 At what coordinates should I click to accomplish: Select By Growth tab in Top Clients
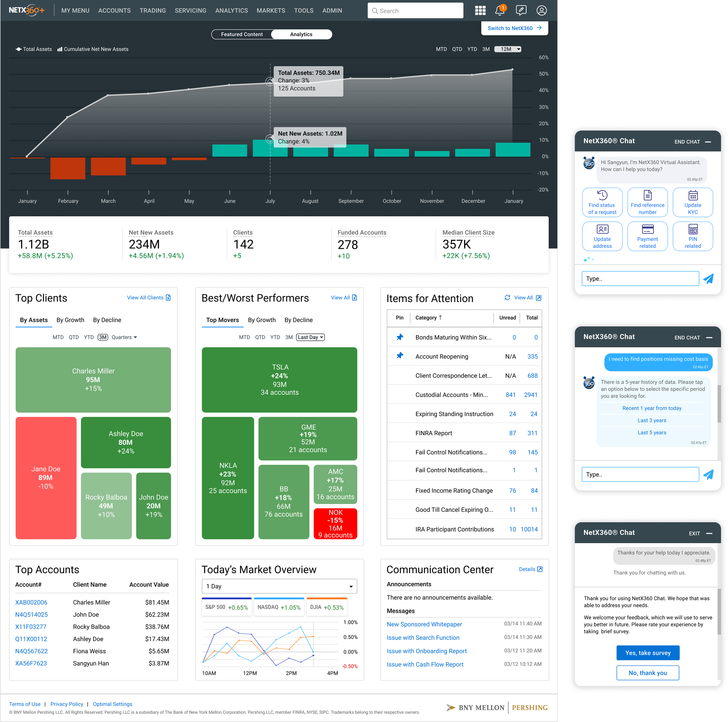[70, 319]
